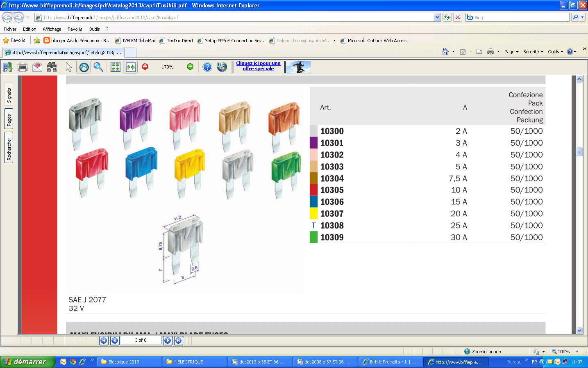
Task: Click the Read Mail icon in command bar
Action: pos(479,52)
